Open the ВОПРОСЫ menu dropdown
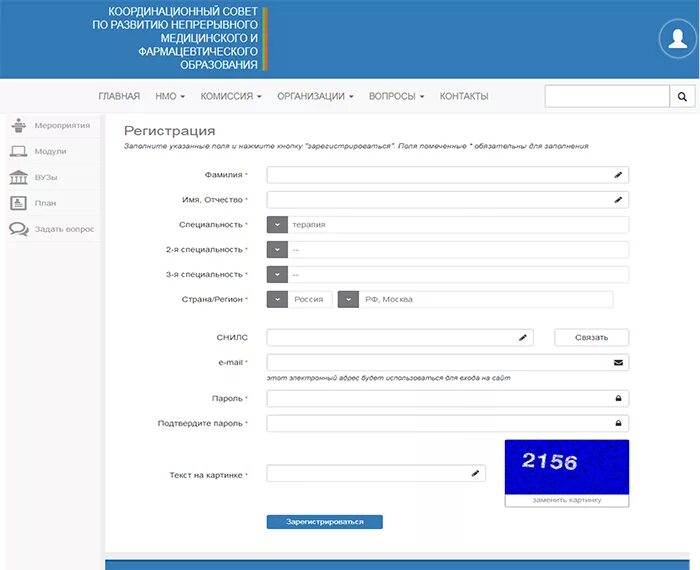 pyautogui.click(x=396, y=96)
